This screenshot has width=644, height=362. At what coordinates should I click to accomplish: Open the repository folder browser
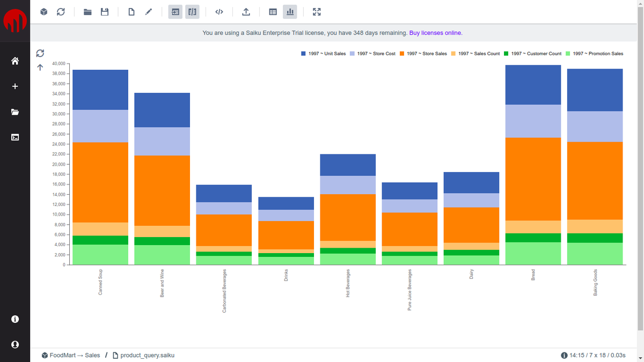tap(87, 11)
